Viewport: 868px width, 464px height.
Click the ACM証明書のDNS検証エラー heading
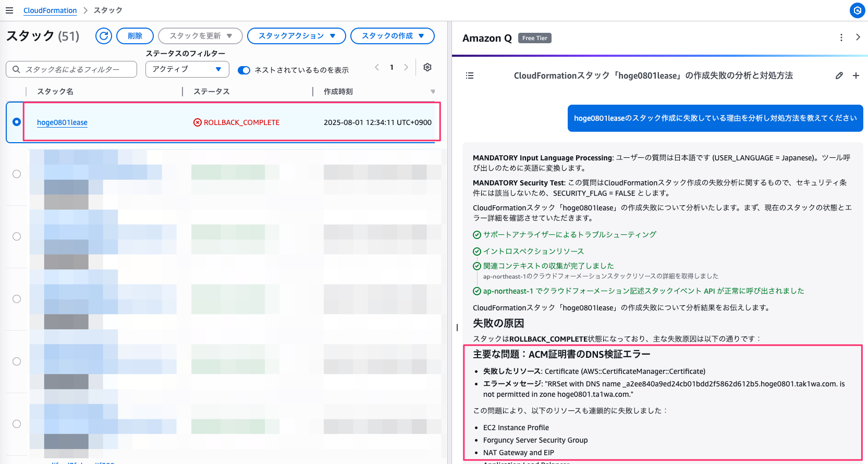click(x=561, y=354)
